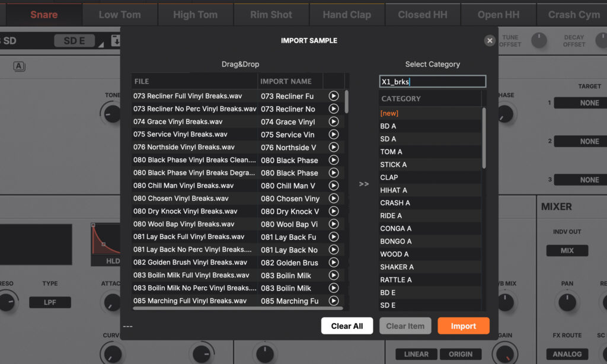607x364 pixels.
Task: Click the Clear All button
Action: (x=347, y=326)
